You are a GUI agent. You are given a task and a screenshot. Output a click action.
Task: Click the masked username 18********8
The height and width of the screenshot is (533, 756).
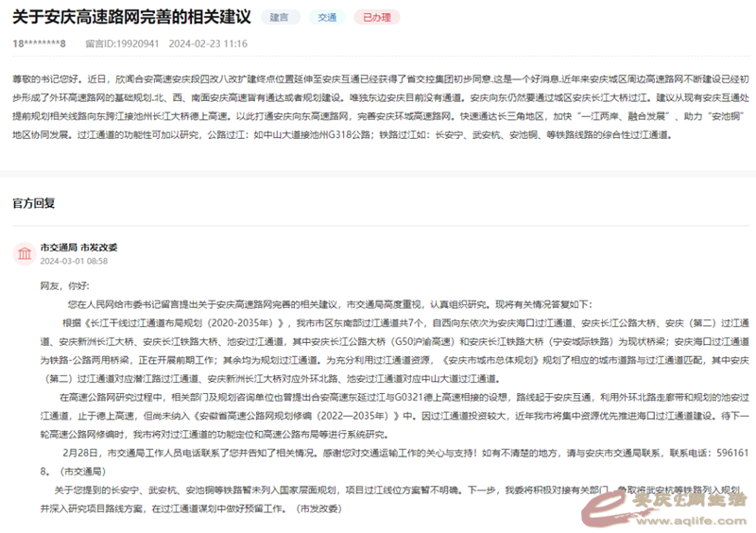point(39,43)
